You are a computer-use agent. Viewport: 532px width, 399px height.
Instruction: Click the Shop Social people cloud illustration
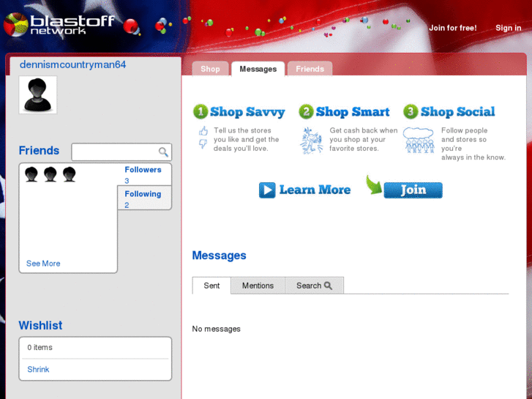[x=419, y=141]
